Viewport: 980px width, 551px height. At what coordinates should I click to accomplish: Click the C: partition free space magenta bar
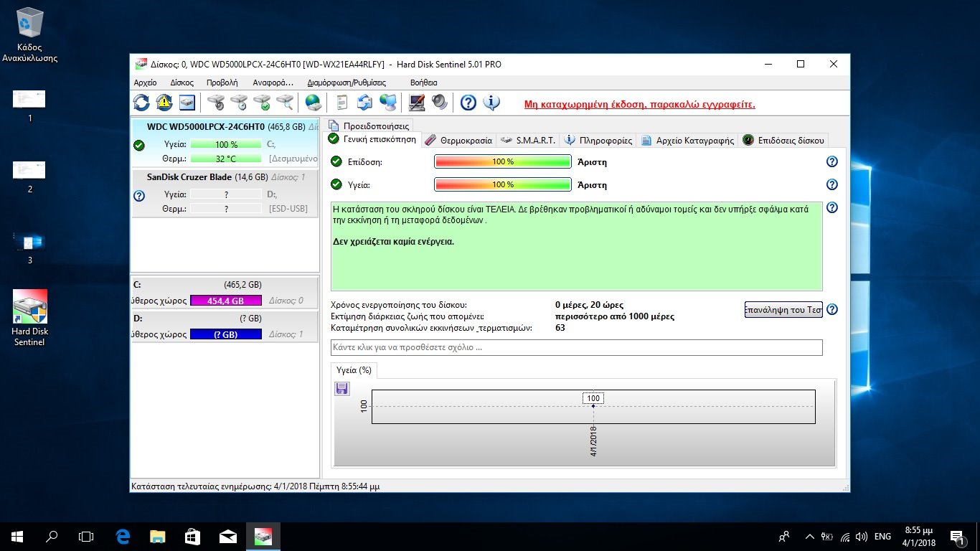tap(226, 301)
